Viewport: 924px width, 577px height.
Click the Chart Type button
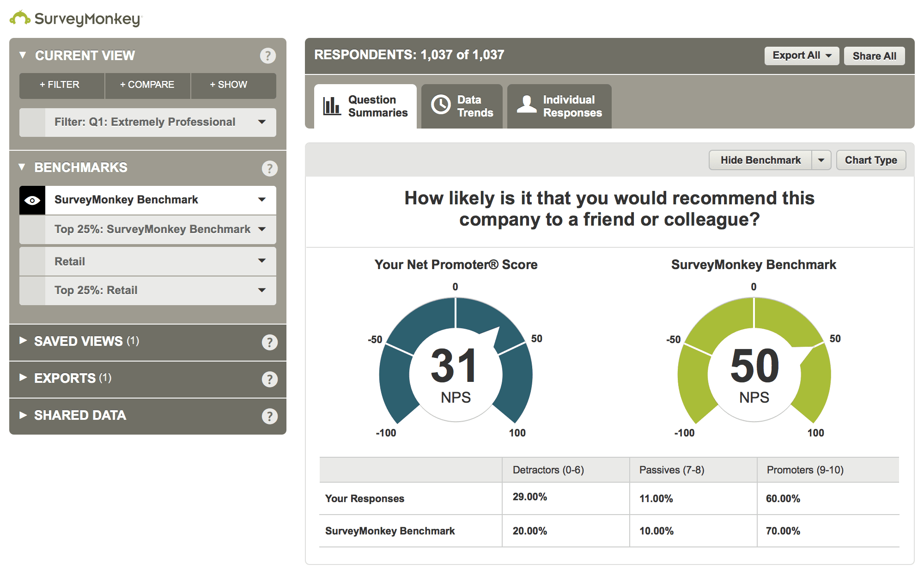(871, 160)
